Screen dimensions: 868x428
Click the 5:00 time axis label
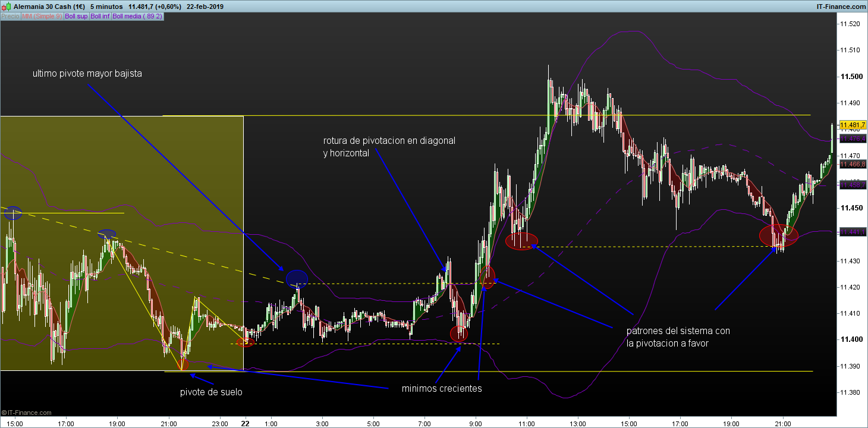tap(373, 424)
